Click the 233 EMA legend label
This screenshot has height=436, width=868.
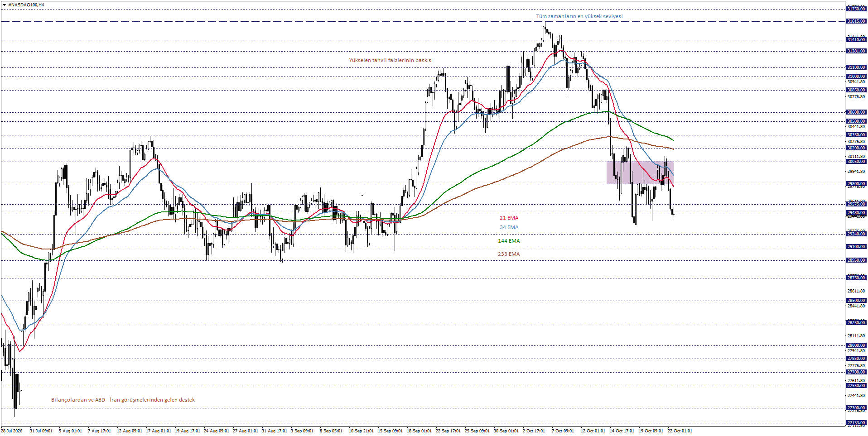(x=509, y=254)
